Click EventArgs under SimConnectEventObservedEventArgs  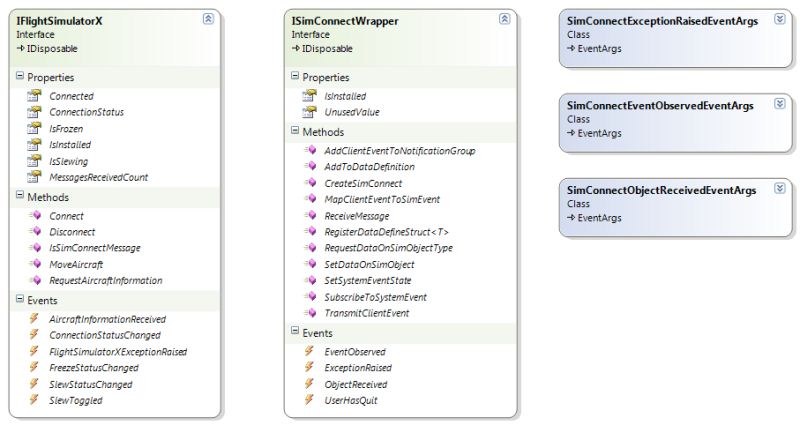coord(599,134)
